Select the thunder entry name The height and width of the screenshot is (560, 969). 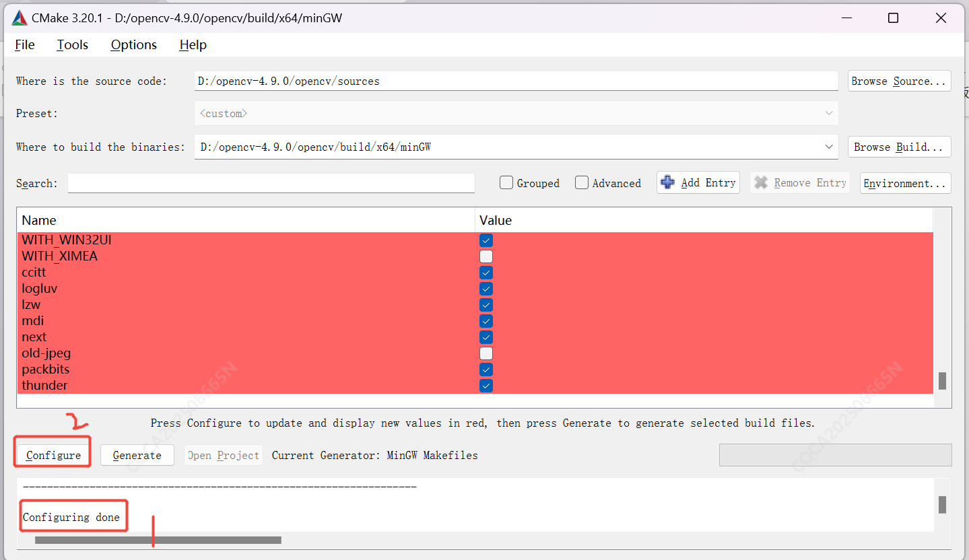(x=45, y=386)
